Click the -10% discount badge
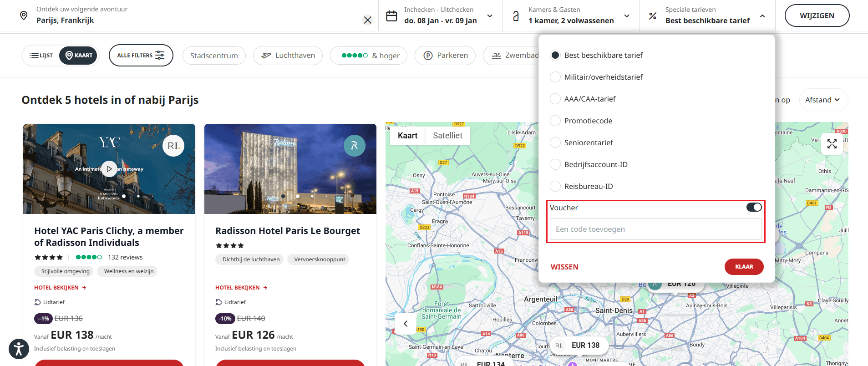Image resolution: width=868 pixels, height=366 pixels. [x=225, y=319]
